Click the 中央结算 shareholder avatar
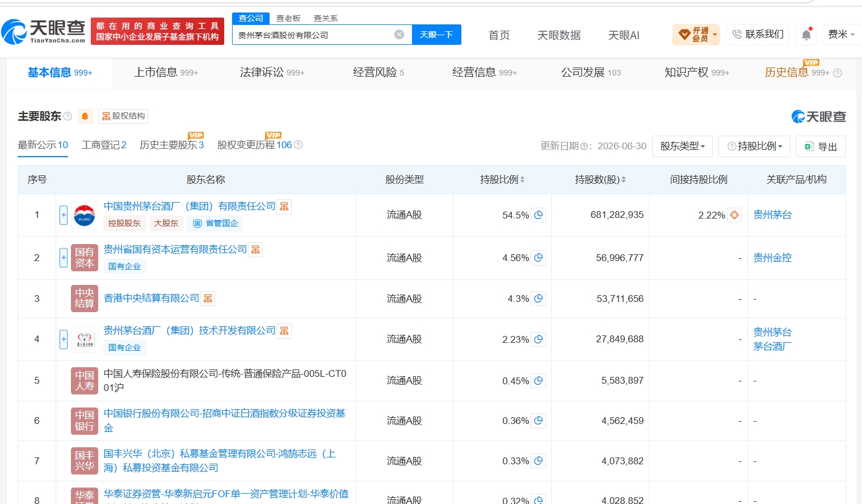Viewport: 862px width, 504px height. (x=85, y=299)
